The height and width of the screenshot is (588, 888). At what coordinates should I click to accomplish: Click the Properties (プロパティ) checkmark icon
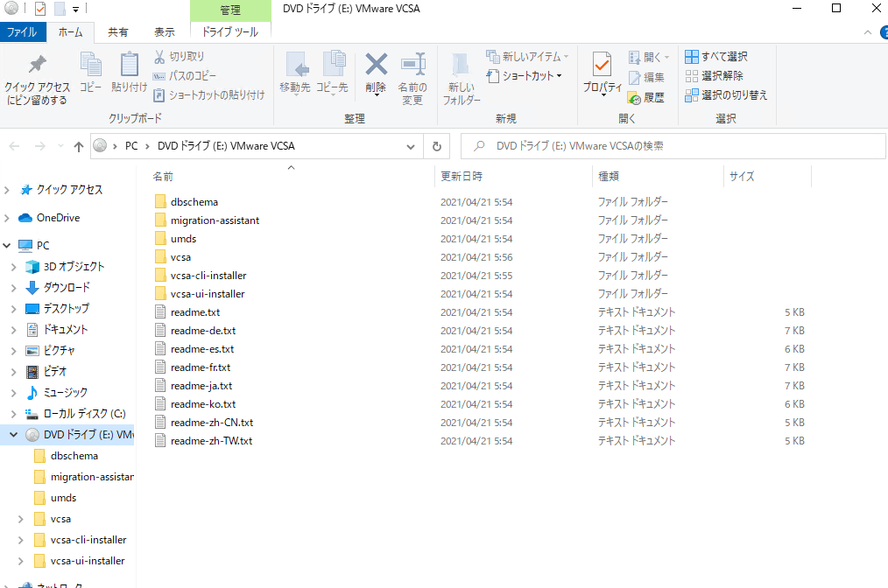(x=602, y=64)
